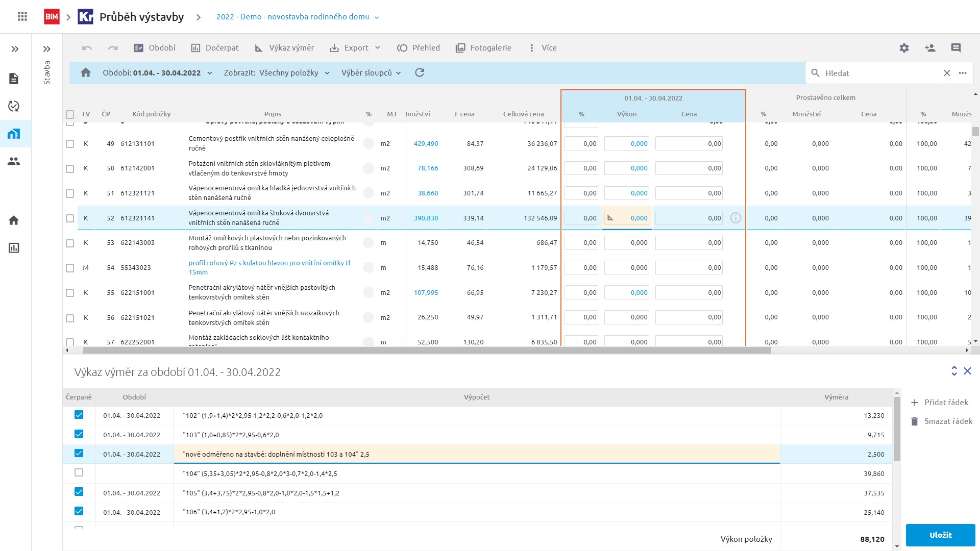Open the apps grid launcher icon
The height and width of the screenshot is (551, 980).
click(22, 17)
